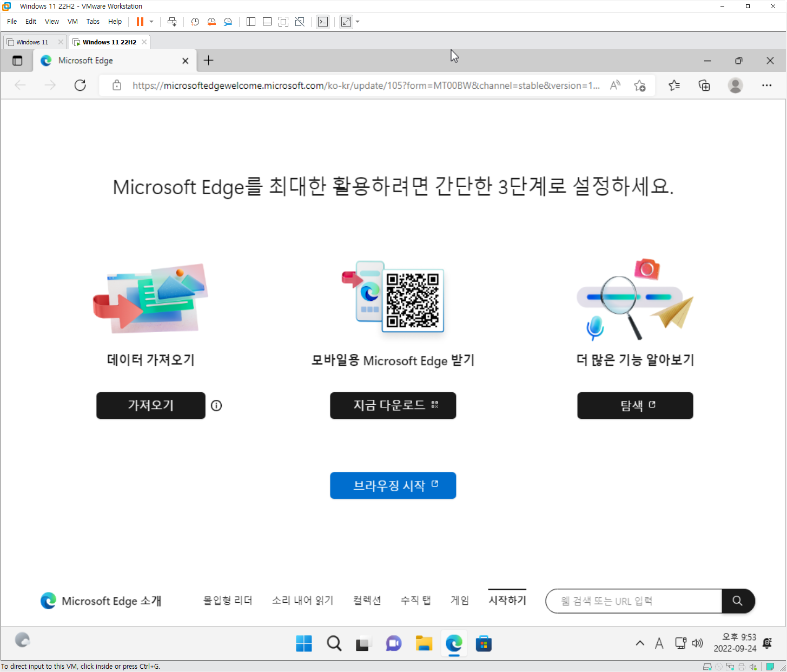The height and width of the screenshot is (672, 787).
Task: Click the Edge profile avatar
Action: coord(735,85)
